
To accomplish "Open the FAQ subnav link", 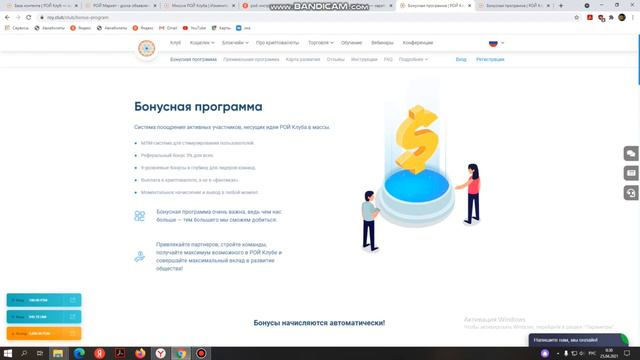I will pyautogui.click(x=388, y=60).
